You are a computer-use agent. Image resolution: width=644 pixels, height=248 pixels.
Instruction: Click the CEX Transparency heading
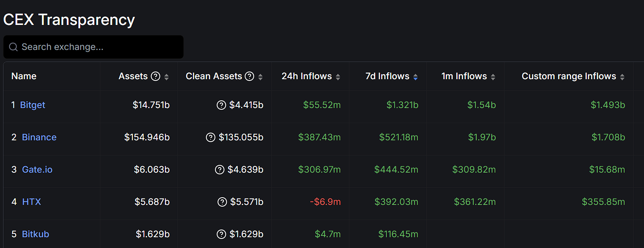tap(69, 20)
